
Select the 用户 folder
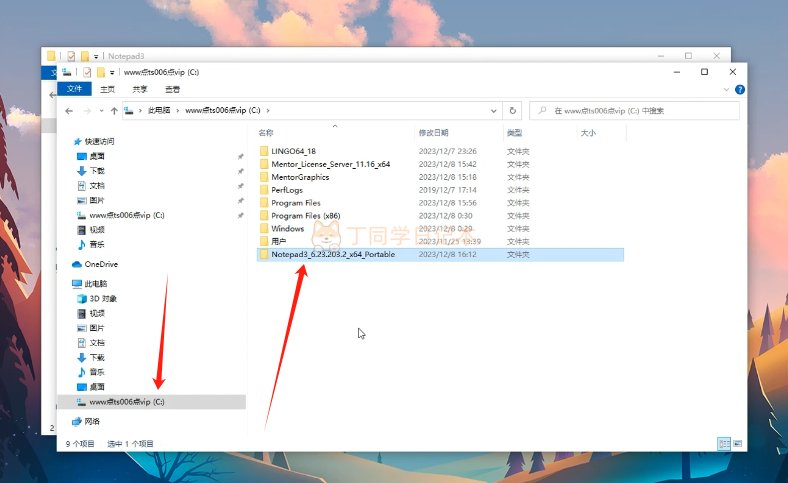[x=278, y=241]
